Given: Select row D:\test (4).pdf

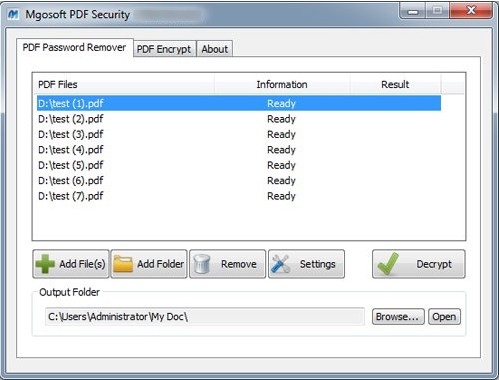Looking at the screenshot, I should coord(239,149).
